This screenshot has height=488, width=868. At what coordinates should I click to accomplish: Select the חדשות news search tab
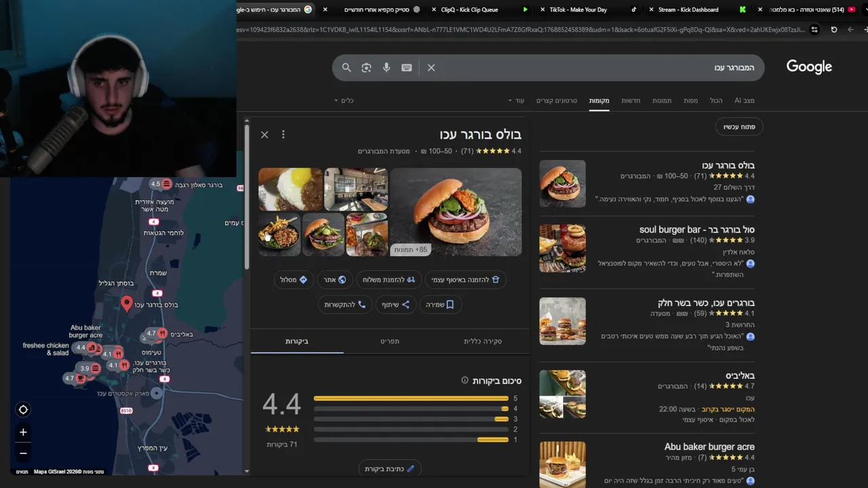tap(631, 100)
